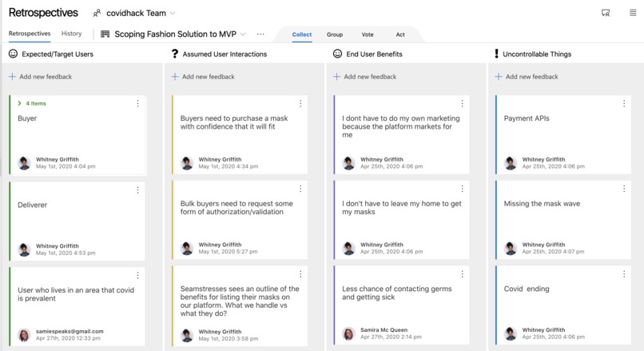Screen dimensions: 644x351
Task: Click the Samira Mc Queen author name
Action: click(384, 329)
